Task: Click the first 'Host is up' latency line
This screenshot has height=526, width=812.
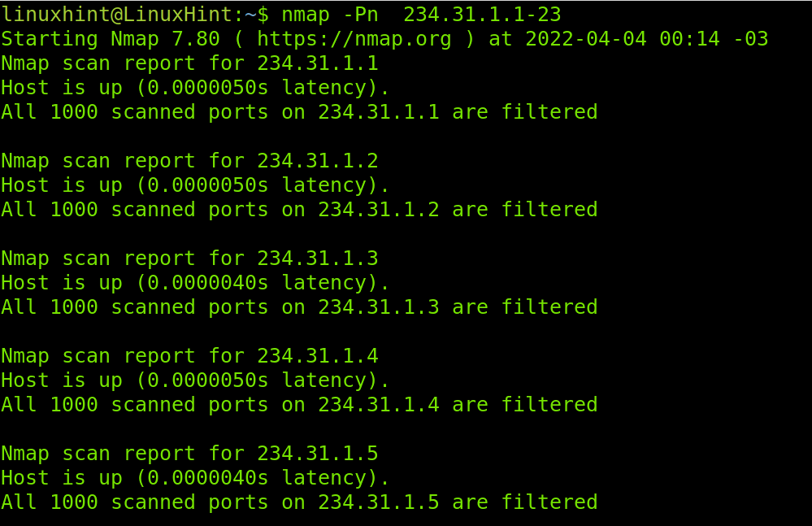Action: point(195,88)
